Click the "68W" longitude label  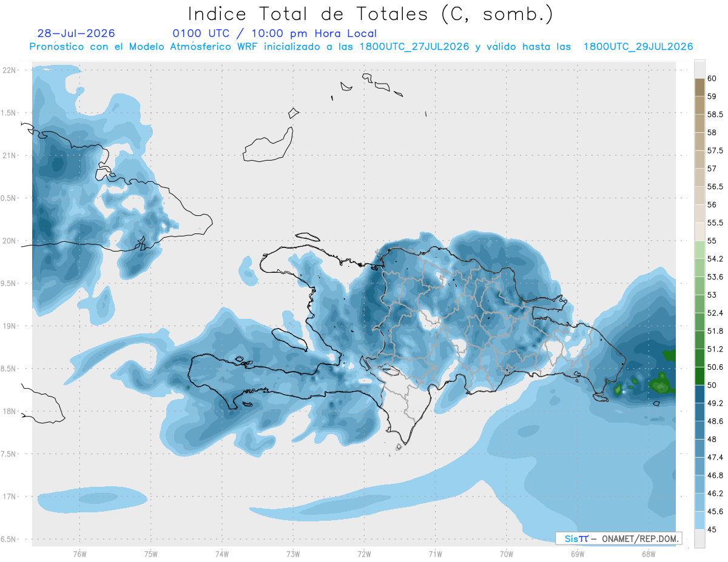tap(648, 554)
